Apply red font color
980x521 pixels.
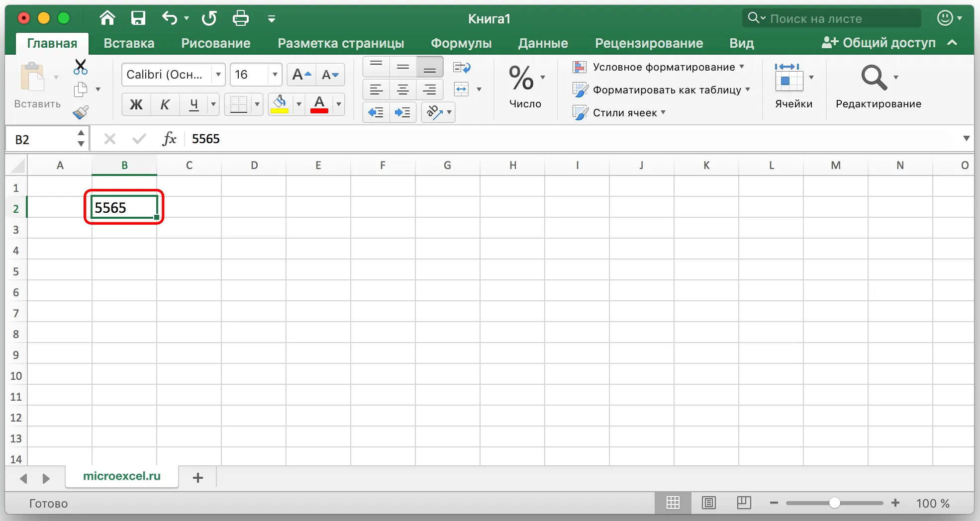319,104
